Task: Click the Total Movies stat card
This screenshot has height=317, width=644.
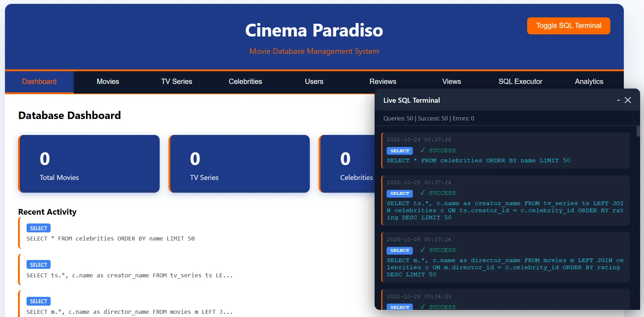Action: coord(89,164)
